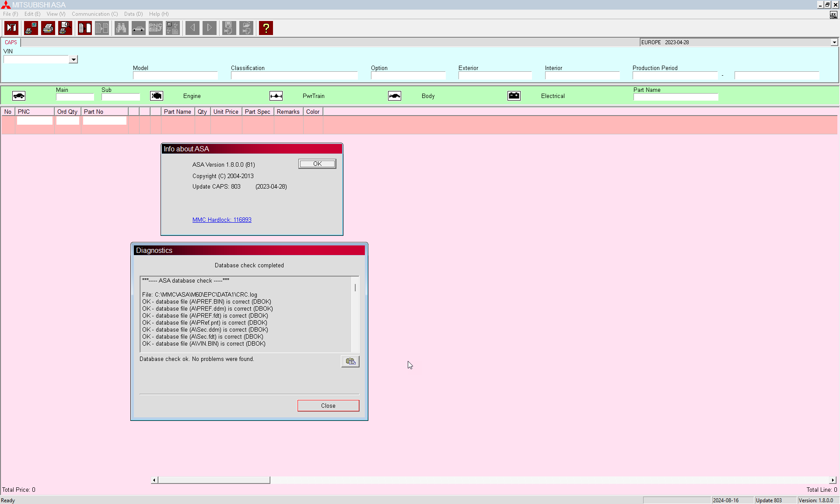Click the exit door toolbar icon

(11, 28)
